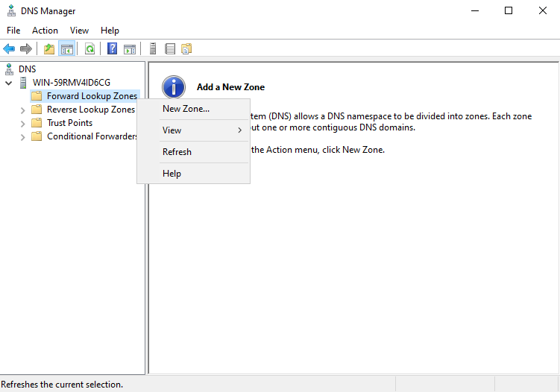Select DNS root label in tree
Image resolution: width=560 pixels, height=392 pixels.
pyautogui.click(x=28, y=69)
